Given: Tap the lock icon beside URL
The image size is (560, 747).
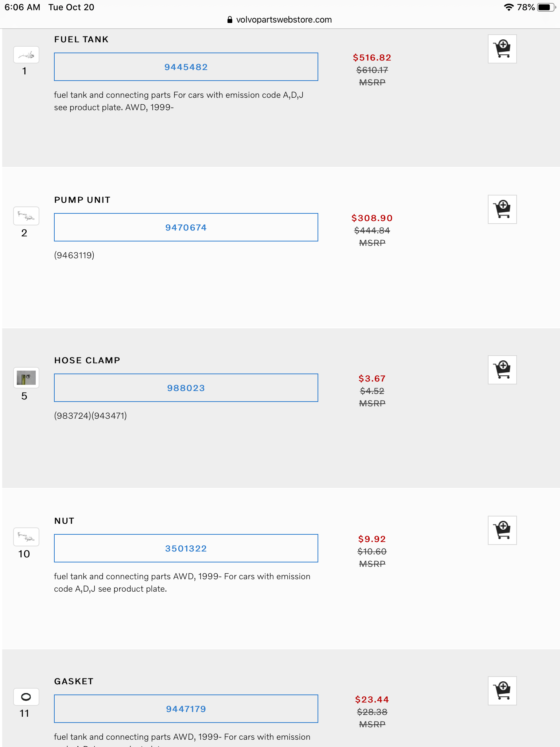Looking at the screenshot, I should coord(230,20).
